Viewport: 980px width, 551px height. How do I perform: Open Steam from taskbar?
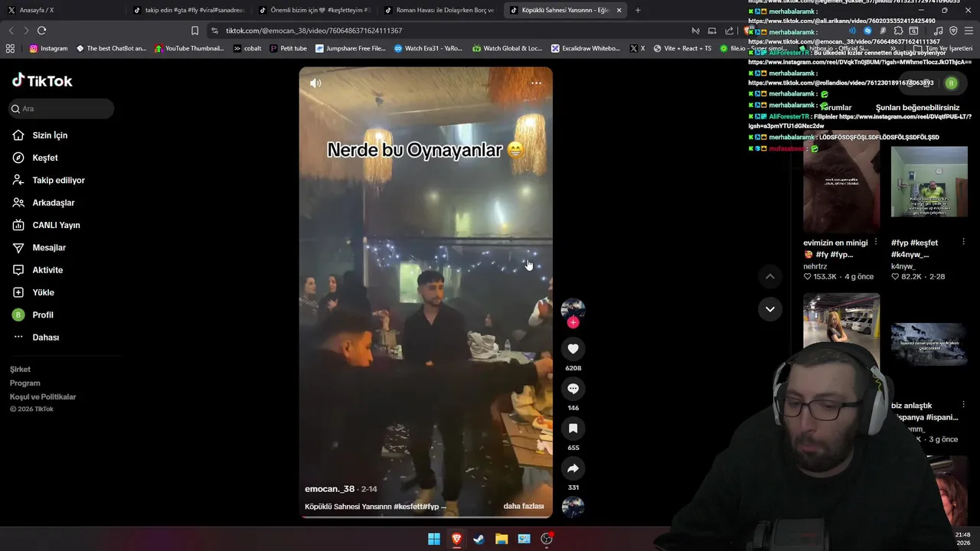tap(479, 539)
